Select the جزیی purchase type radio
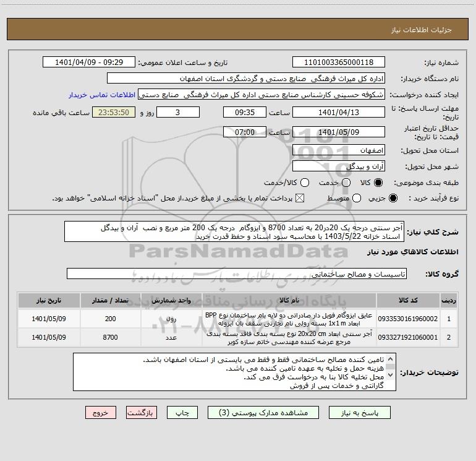This screenshot has height=461, width=476. tap(393, 198)
